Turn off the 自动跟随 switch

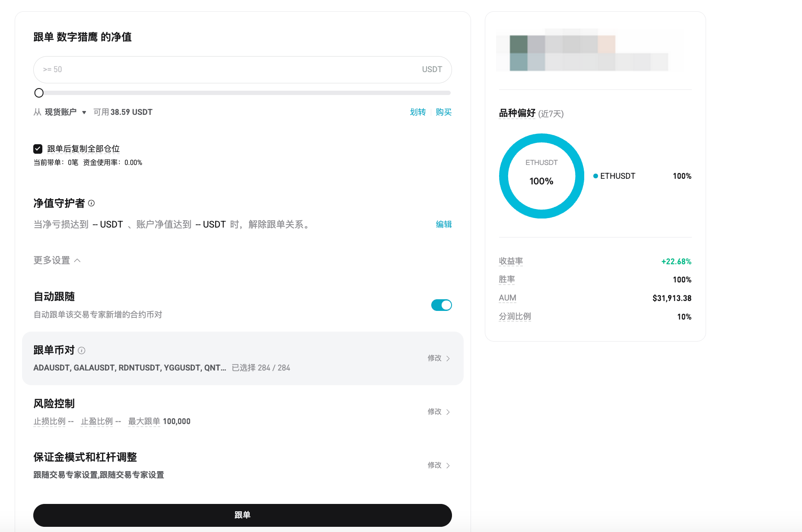pos(441,305)
